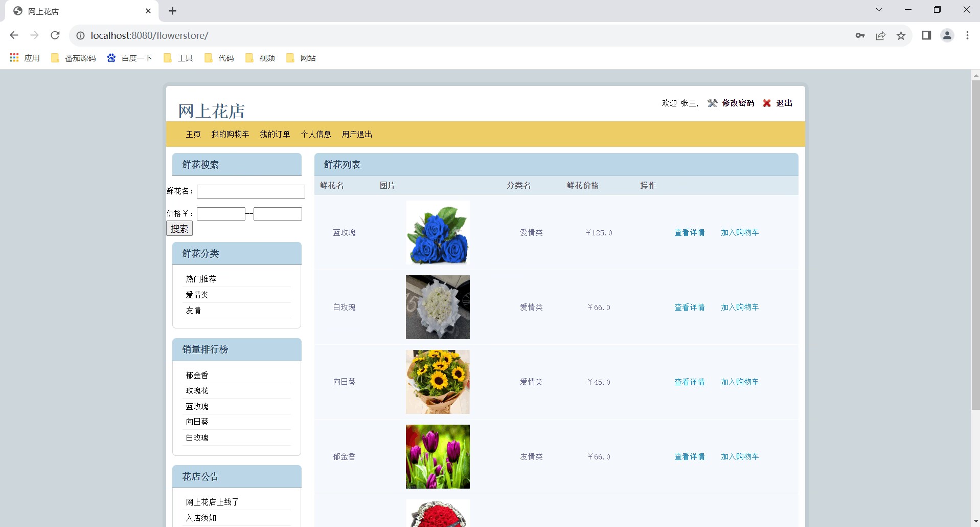
Task: Click the 修改密码 link
Action: [738, 103]
